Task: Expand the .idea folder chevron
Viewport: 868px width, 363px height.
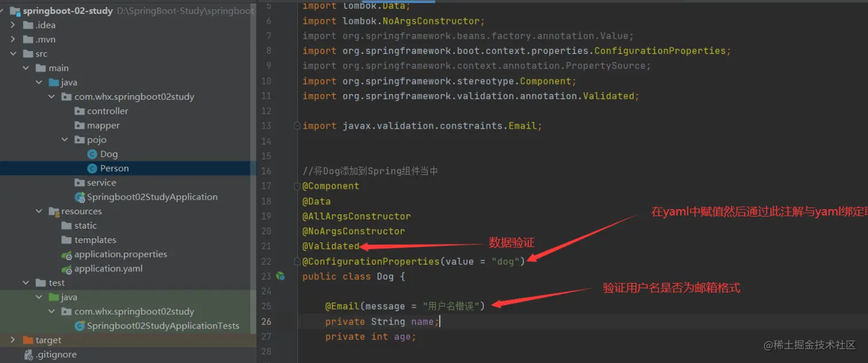Action: 13,25
